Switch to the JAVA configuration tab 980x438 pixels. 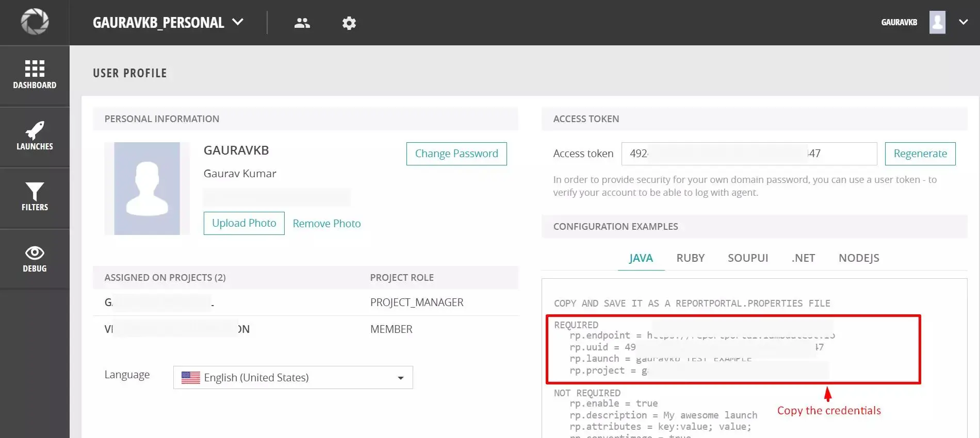click(641, 258)
